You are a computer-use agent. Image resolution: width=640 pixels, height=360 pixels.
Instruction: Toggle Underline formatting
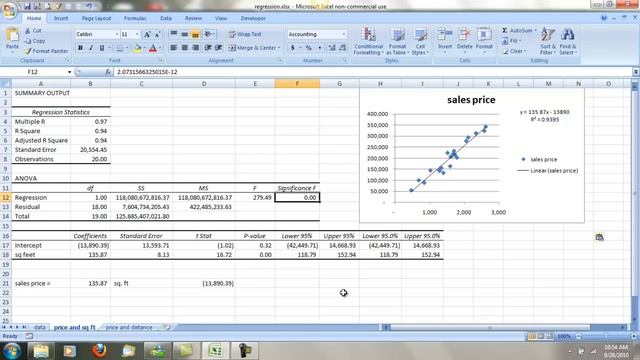(102, 48)
